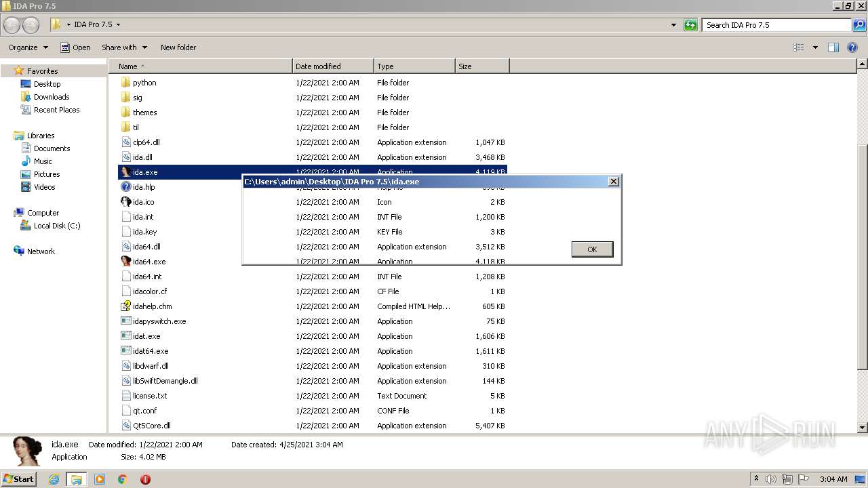This screenshot has width=868, height=488.
Task: Select license.txt file icon
Action: tap(125, 396)
